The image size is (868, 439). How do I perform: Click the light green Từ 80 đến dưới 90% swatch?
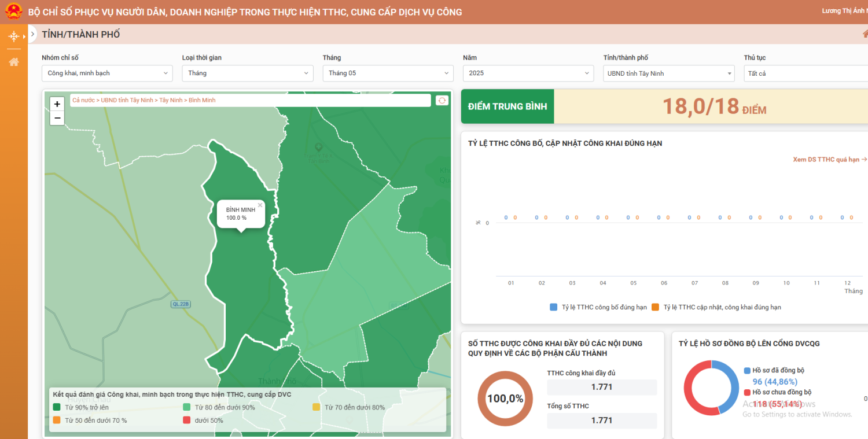click(187, 407)
